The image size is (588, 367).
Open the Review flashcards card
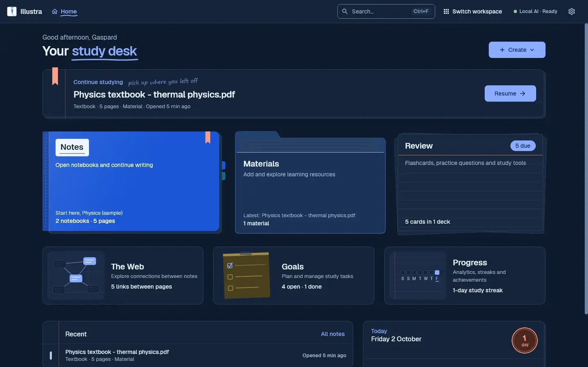[x=470, y=184]
